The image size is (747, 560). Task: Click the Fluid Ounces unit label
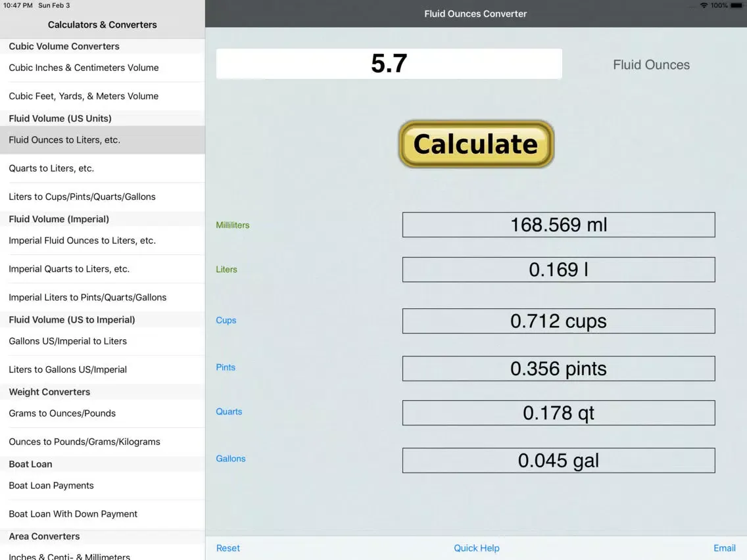(651, 65)
